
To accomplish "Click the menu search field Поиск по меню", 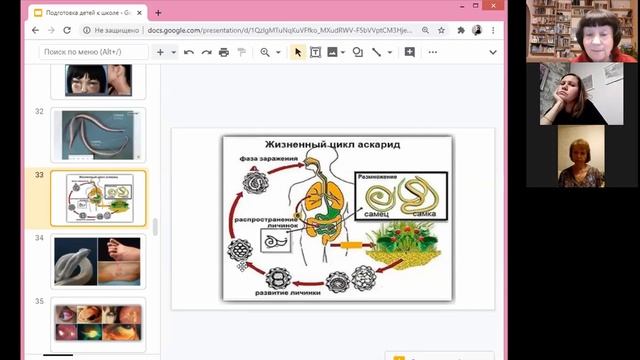I will coord(94,52).
